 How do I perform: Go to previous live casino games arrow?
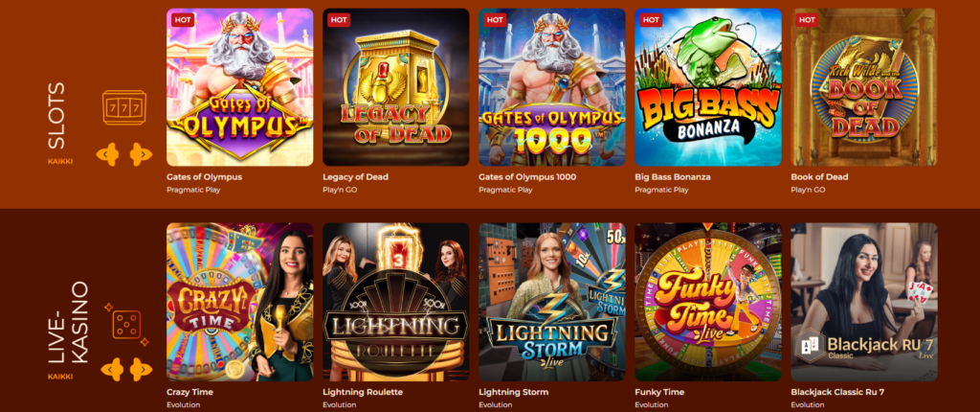click(x=111, y=369)
